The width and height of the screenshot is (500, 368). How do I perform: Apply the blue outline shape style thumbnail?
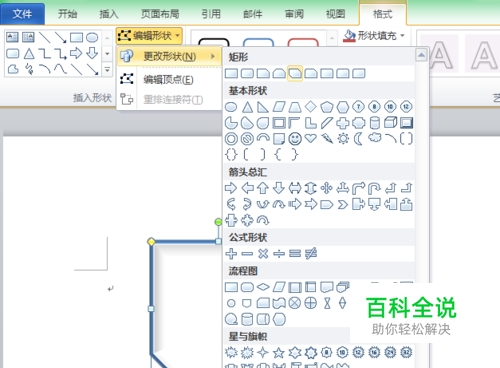pyautogui.click(x=258, y=42)
